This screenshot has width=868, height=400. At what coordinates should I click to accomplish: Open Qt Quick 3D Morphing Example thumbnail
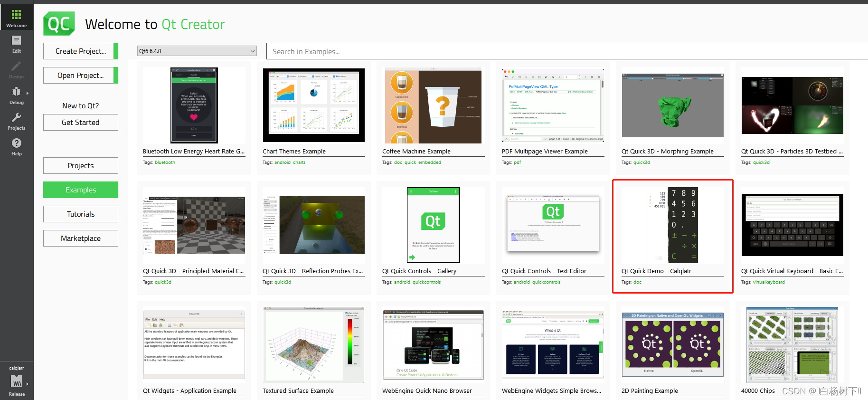pyautogui.click(x=673, y=105)
